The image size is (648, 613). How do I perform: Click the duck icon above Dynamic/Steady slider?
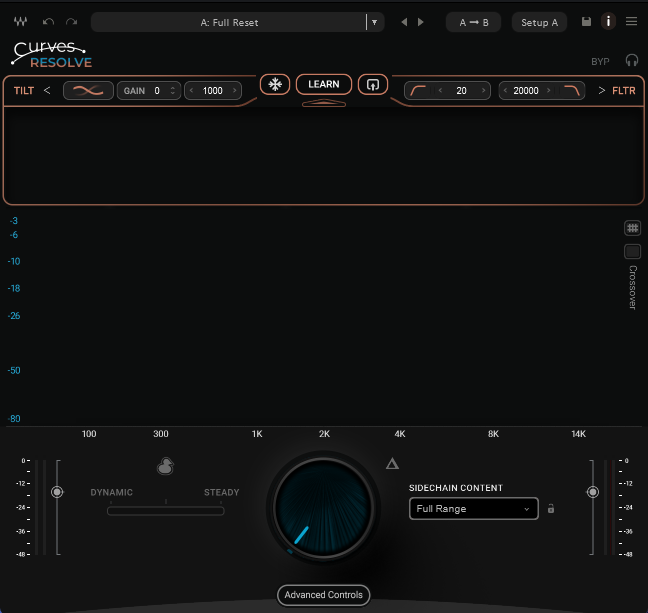point(165,466)
